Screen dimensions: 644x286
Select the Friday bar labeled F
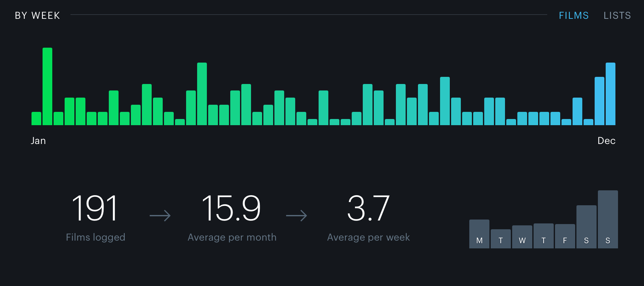565,236
